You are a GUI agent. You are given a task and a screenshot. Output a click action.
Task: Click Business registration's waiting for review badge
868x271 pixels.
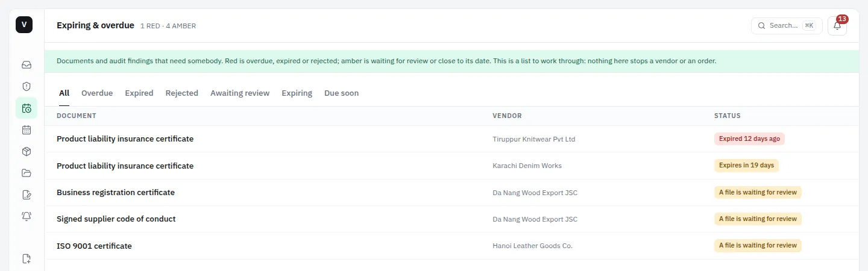click(x=758, y=193)
